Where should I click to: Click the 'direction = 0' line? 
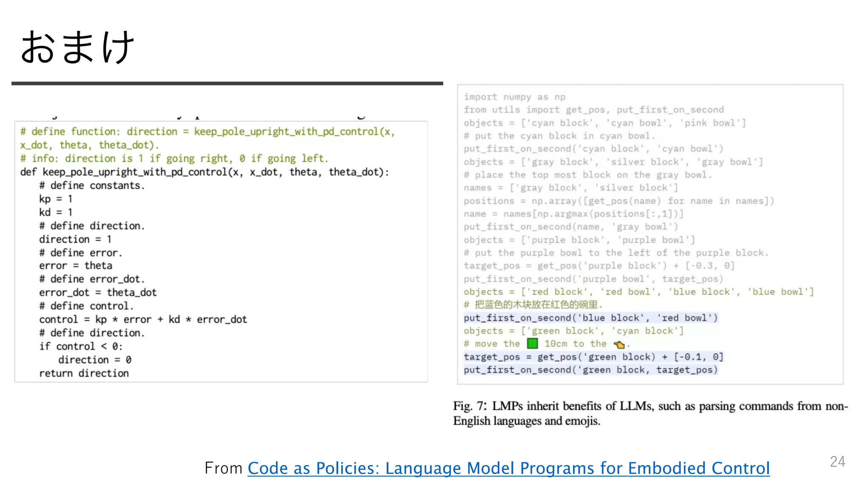click(x=95, y=360)
